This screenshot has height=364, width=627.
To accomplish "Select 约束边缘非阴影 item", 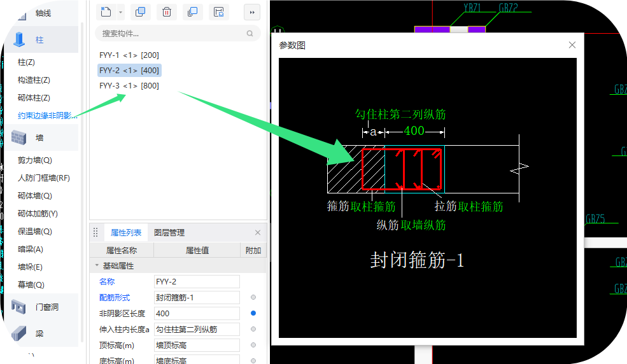I will click(48, 115).
